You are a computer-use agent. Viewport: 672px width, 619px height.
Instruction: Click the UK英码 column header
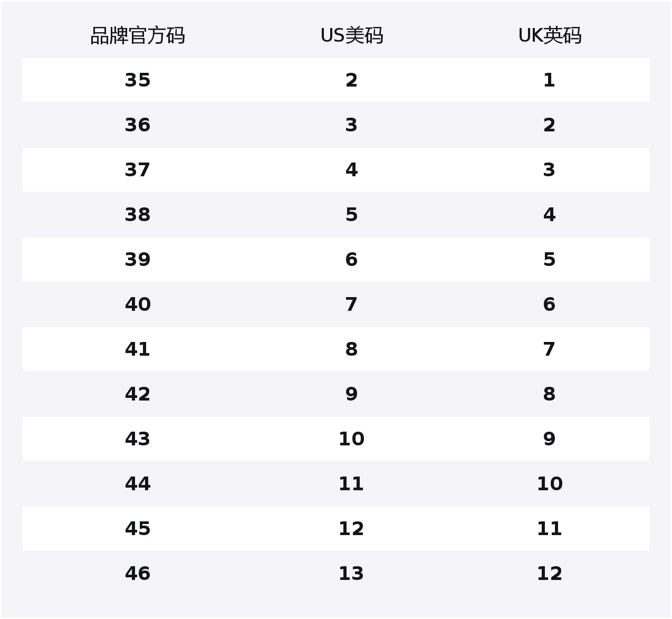(x=550, y=36)
